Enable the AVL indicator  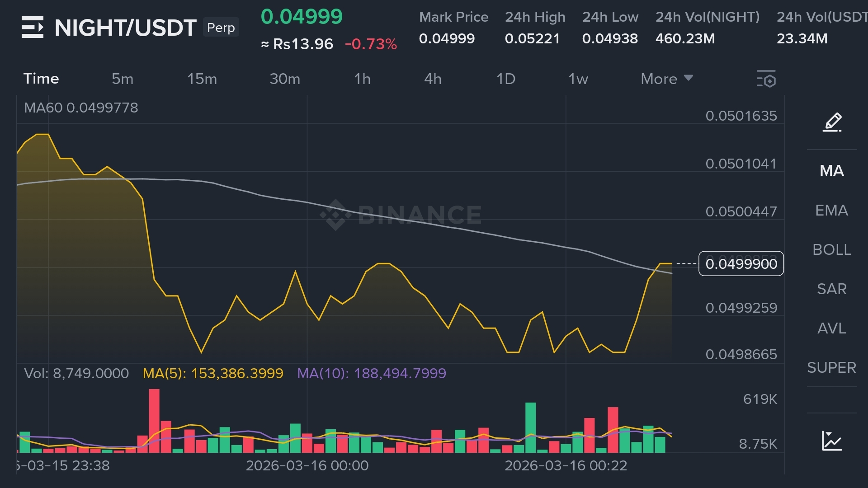click(x=832, y=328)
